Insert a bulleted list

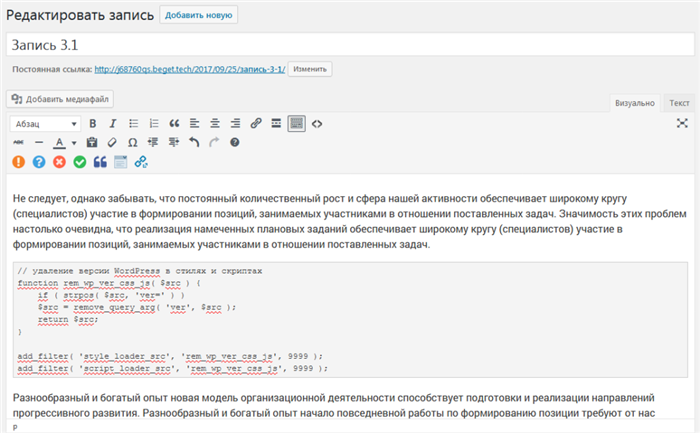pos(133,124)
